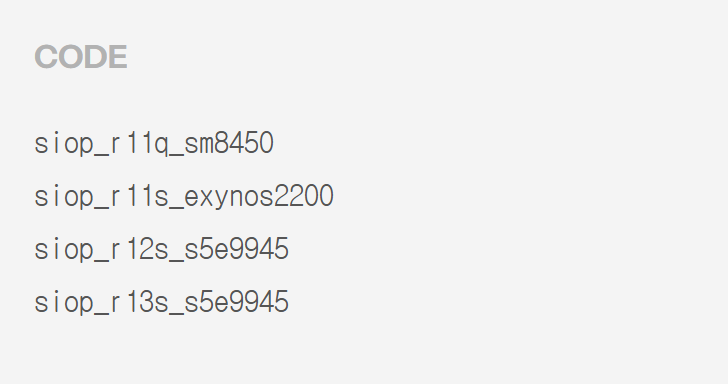Place cursor on siop in the r13s line
The width and height of the screenshot is (728, 384).
coord(64,302)
